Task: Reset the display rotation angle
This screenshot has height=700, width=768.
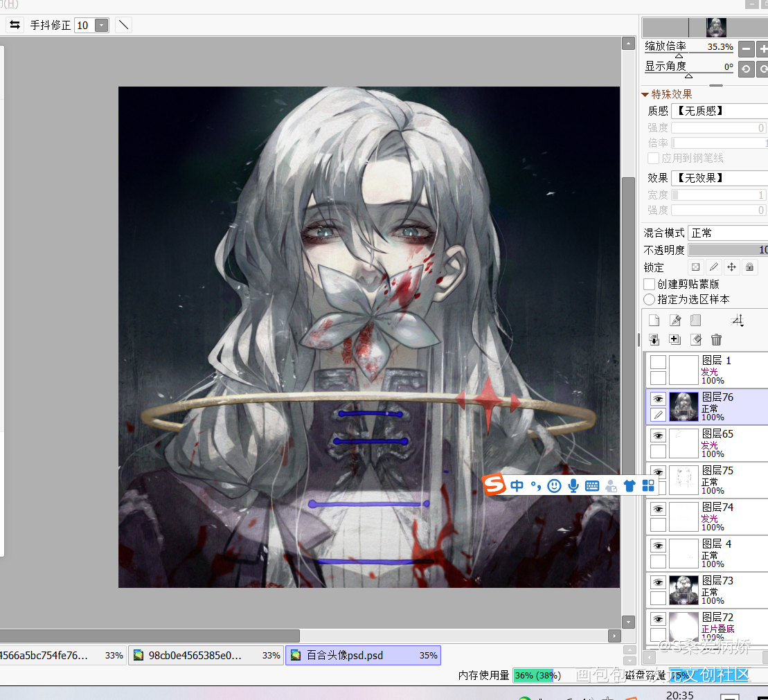Action: point(746,69)
